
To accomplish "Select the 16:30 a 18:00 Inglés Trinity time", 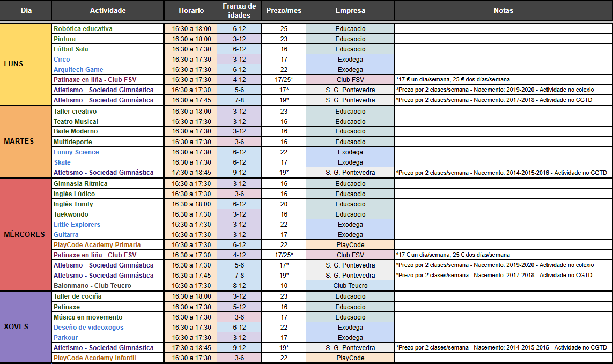I will coord(191,204).
